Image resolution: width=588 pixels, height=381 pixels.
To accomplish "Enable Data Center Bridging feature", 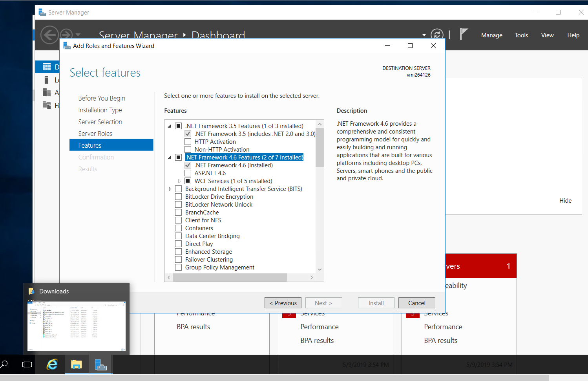I will click(178, 236).
